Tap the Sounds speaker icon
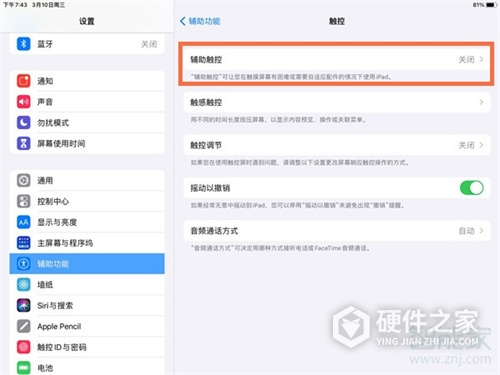The width and height of the screenshot is (500, 375). (23, 102)
